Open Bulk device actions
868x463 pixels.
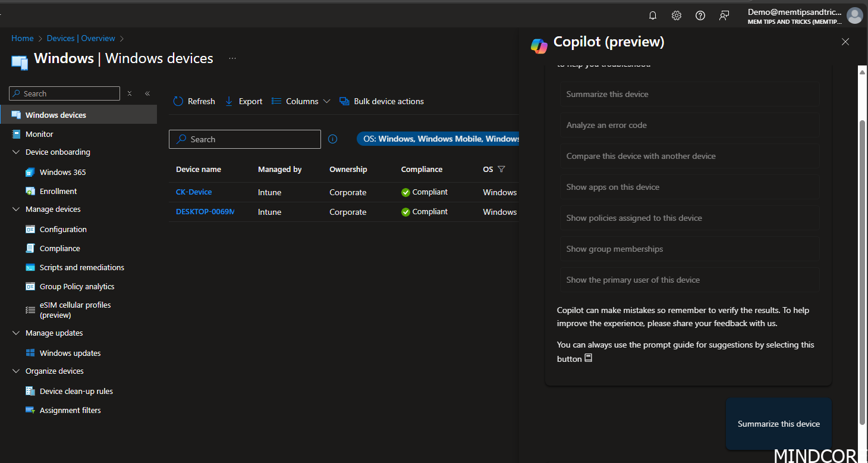point(345,101)
